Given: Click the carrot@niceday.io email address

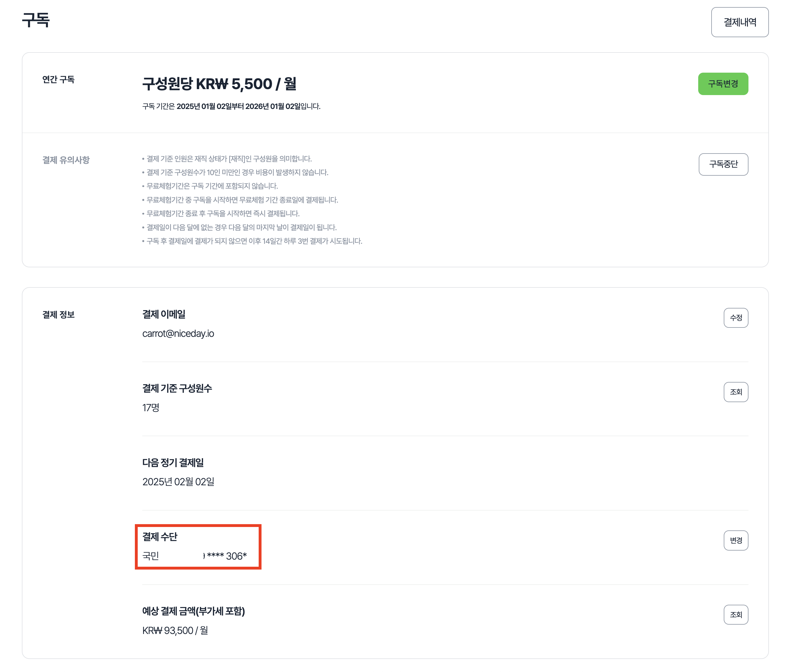Looking at the screenshot, I should 178,334.
